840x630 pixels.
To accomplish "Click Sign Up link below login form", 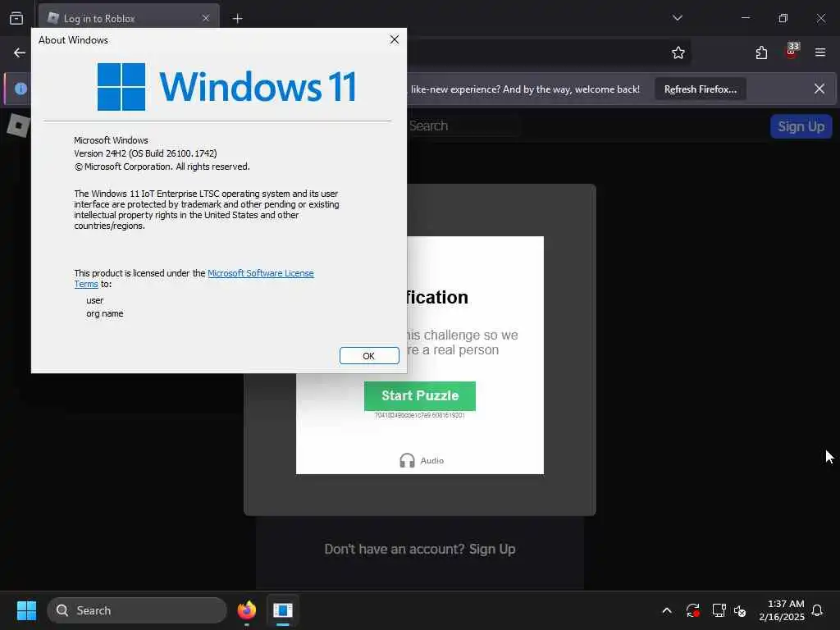I will coord(492,549).
